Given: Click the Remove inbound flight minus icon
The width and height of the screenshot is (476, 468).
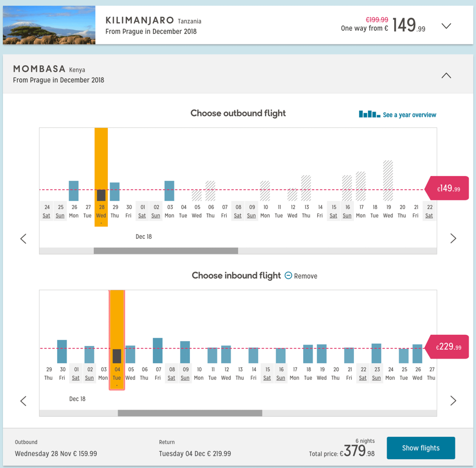Looking at the screenshot, I should [288, 276].
